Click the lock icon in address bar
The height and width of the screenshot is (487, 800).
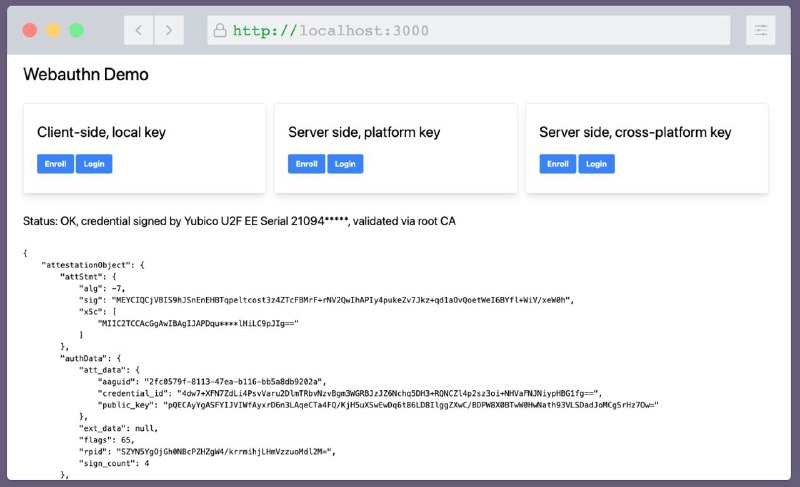click(x=220, y=31)
